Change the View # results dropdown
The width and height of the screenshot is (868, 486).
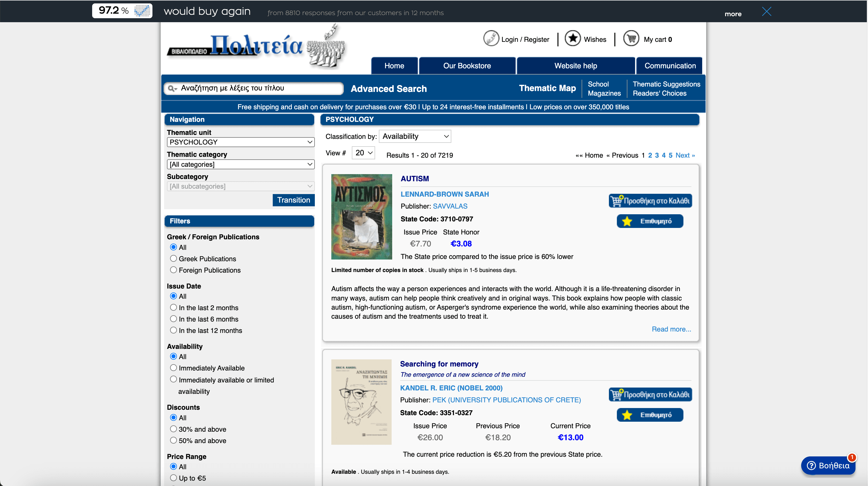(363, 153)
